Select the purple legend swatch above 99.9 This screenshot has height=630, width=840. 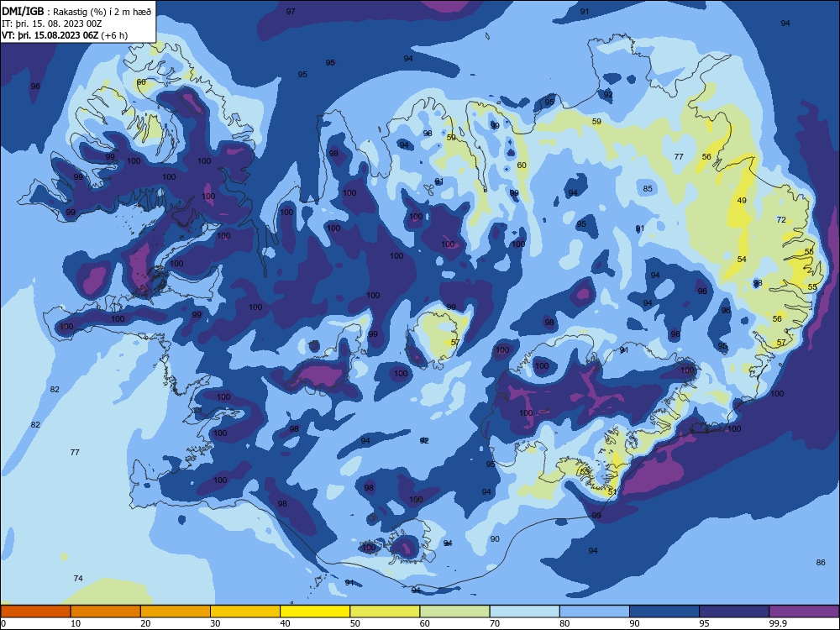804,612
